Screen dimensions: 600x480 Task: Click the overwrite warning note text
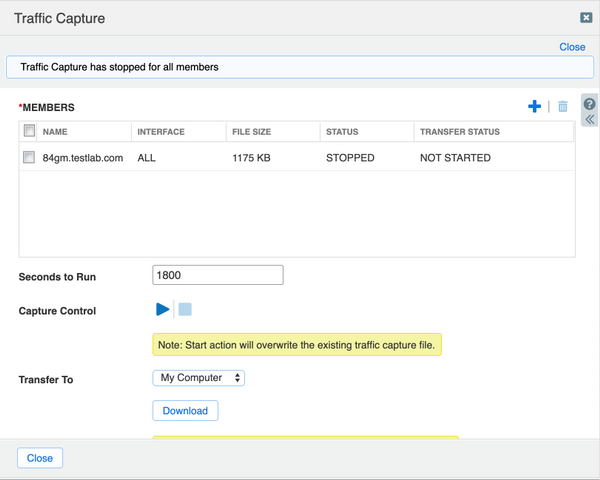tap(297, 345)
